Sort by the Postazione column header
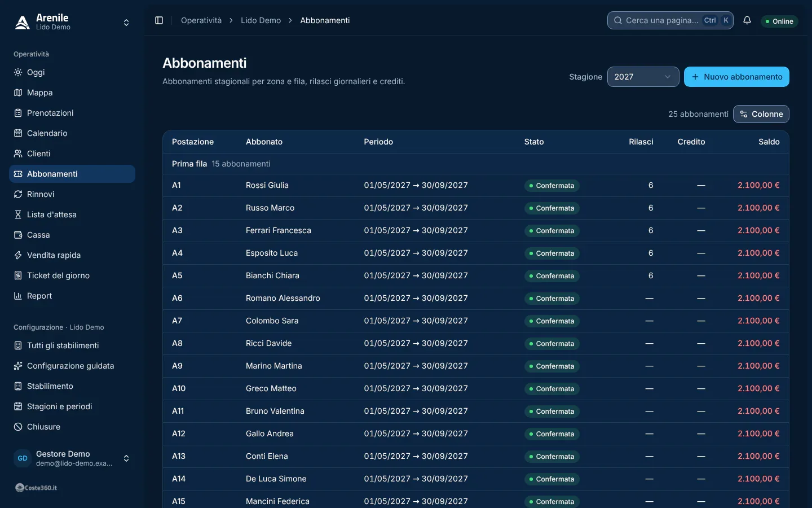The height and width of the screenshot is (508, 812). click(193, 142)
